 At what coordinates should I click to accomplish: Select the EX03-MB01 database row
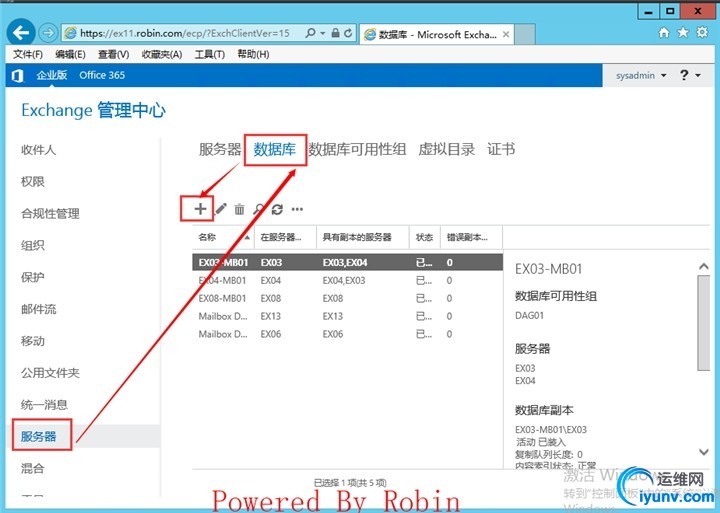coord(348,263)
